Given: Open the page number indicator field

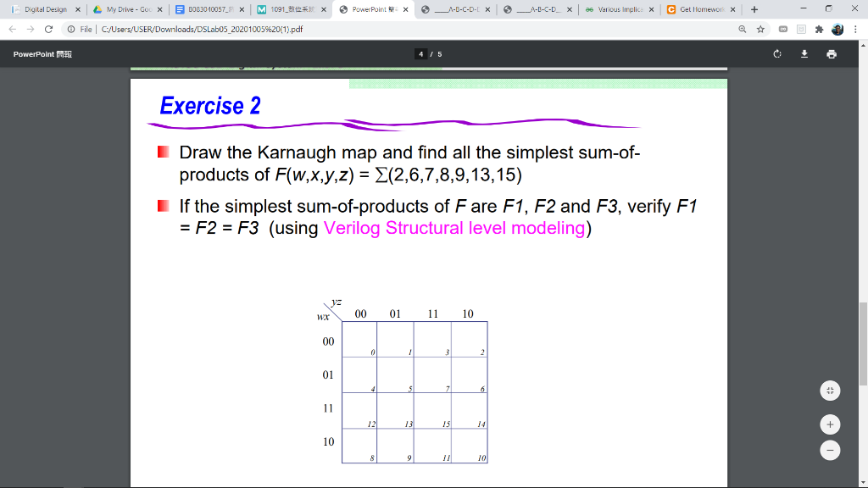Looking at the screenshot, I should (420, 53).
